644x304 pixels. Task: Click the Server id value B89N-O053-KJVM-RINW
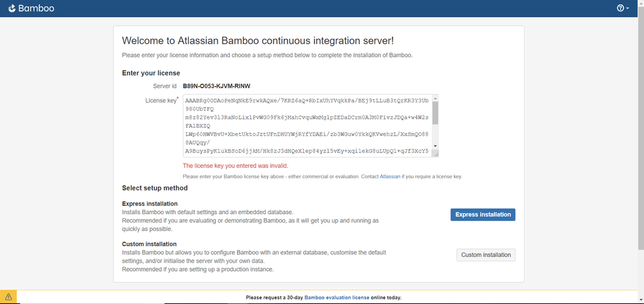(217, 86)
